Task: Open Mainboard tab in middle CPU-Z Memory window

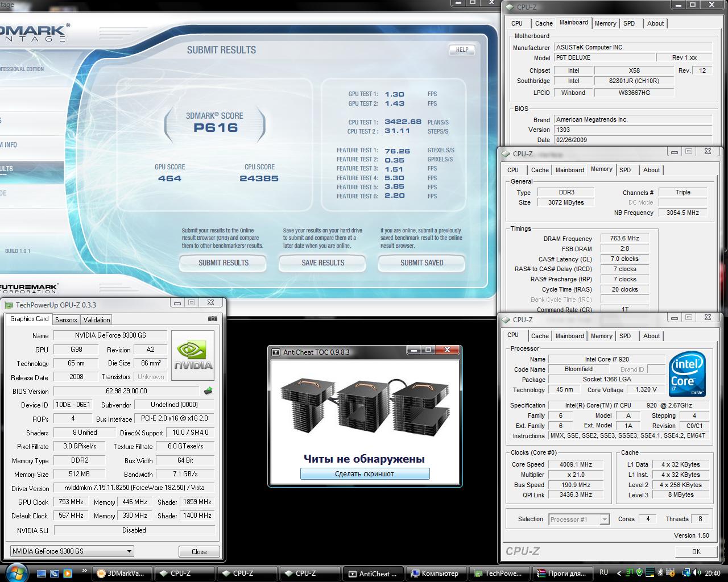Action: pyautogui.click(x=570, y=170)
